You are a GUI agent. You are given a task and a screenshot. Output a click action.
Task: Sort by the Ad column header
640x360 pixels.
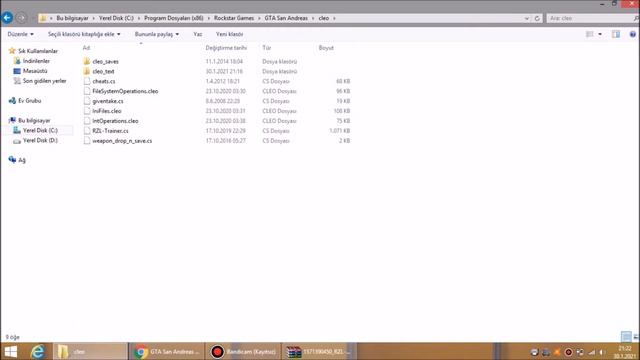click(x=86, y=48)
